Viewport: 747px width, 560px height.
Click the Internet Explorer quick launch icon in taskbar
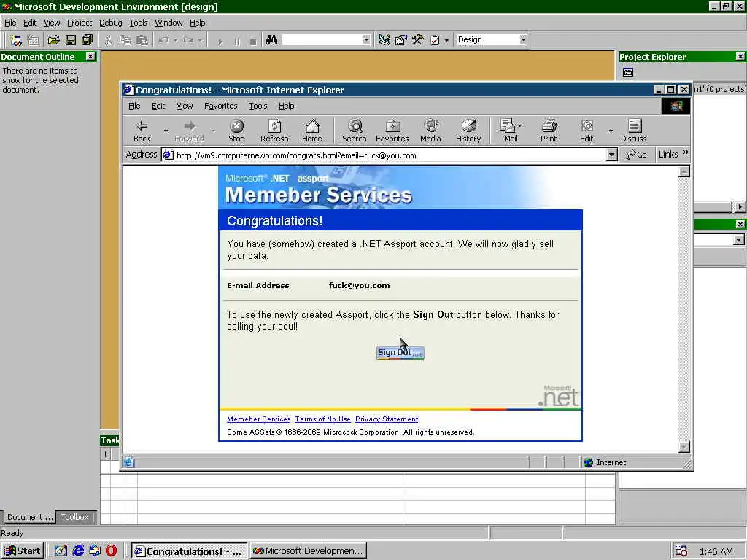(x=78, y=551)
